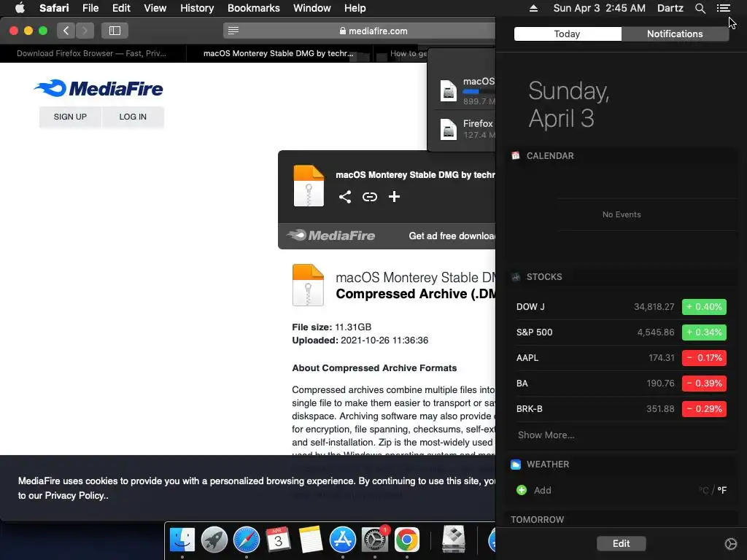Screen dimensions: 747x560
Task: Click the mediafire.com address field
Action: point(373,31)
